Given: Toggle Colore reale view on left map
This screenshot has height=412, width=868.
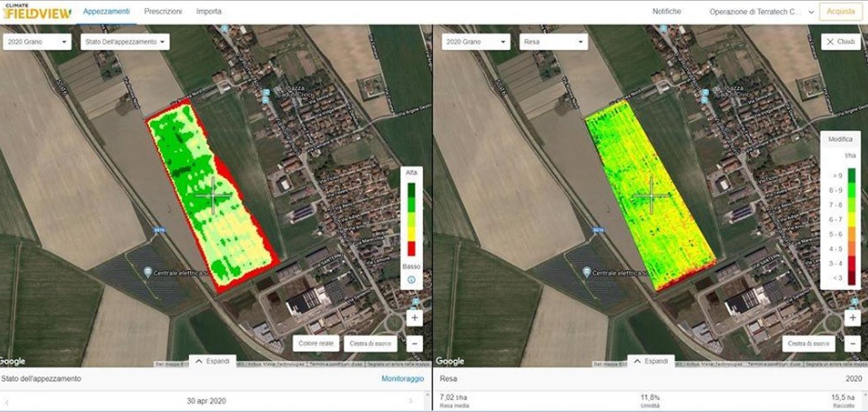Looking at the screenshot, I should tap(316, 343).
